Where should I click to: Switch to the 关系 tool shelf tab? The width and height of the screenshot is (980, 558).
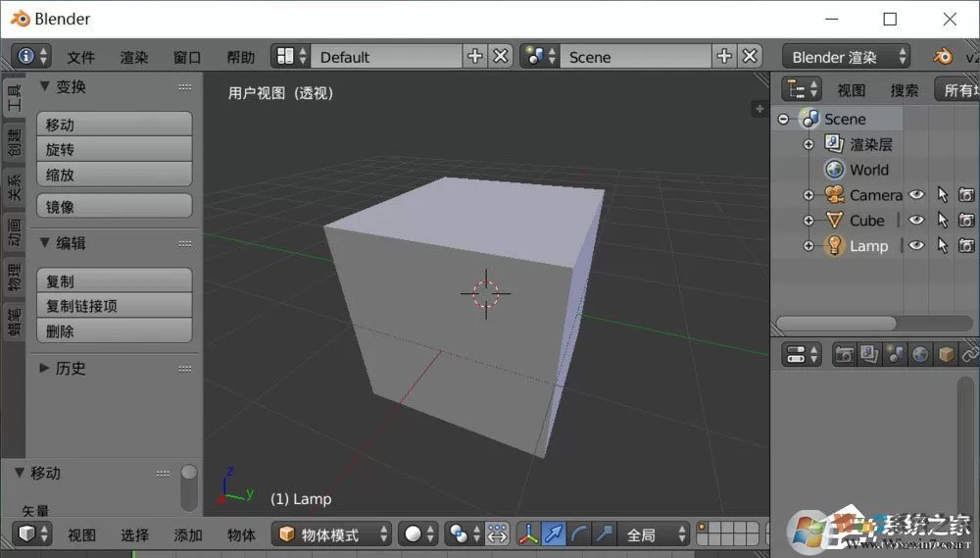(14, 187)
